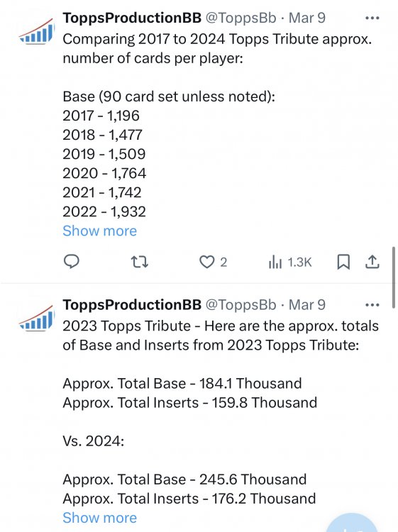Open ToppsProductionBB avatar on first tweet
This screenshot has width=398, height=532.
tap(37, 31)
